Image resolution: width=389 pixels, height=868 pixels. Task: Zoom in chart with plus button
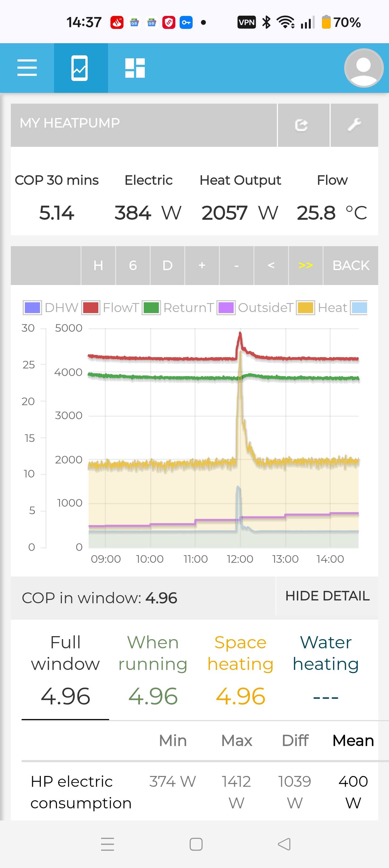tap(202, 266)
